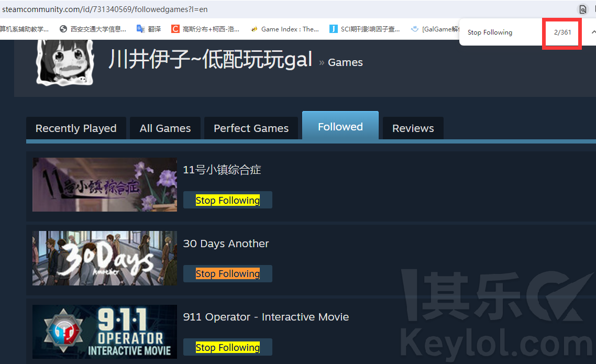The image size is (596, 364).
Task: Open the Recently Played tab
Action: 76,128
